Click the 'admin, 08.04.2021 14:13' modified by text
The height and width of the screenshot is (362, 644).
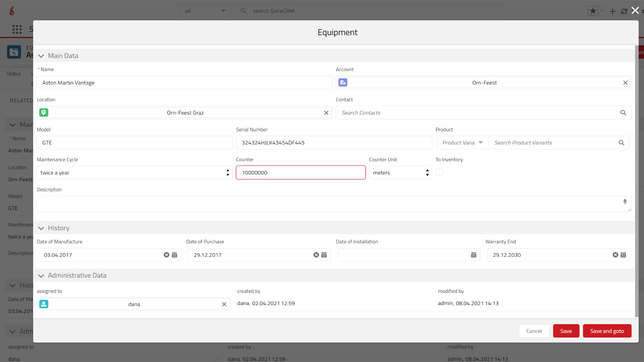[x=468, y=303]
